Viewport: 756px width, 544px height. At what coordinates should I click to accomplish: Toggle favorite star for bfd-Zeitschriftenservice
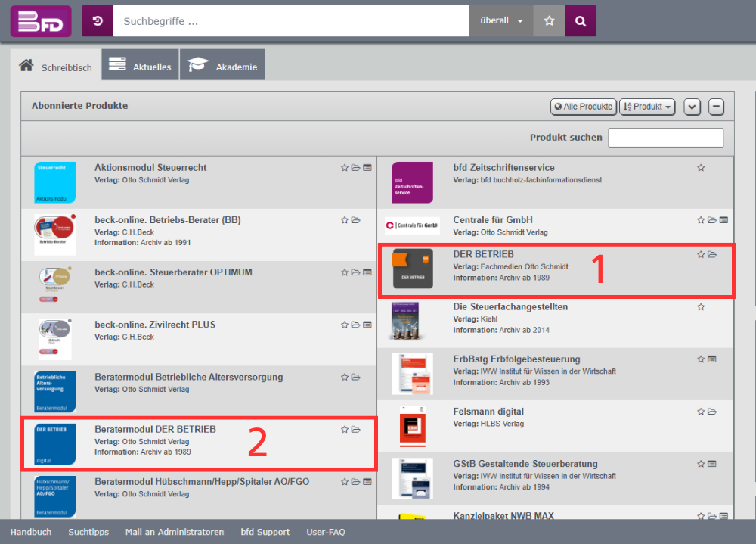tap(701, 168)
